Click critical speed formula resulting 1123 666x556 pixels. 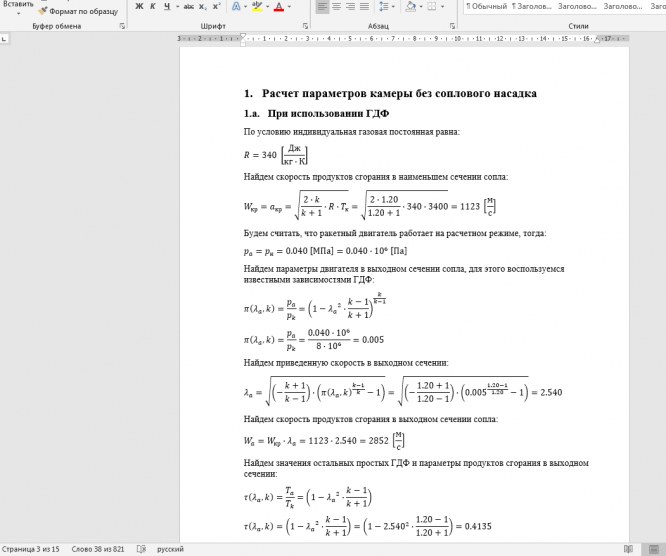coord(370,206)
